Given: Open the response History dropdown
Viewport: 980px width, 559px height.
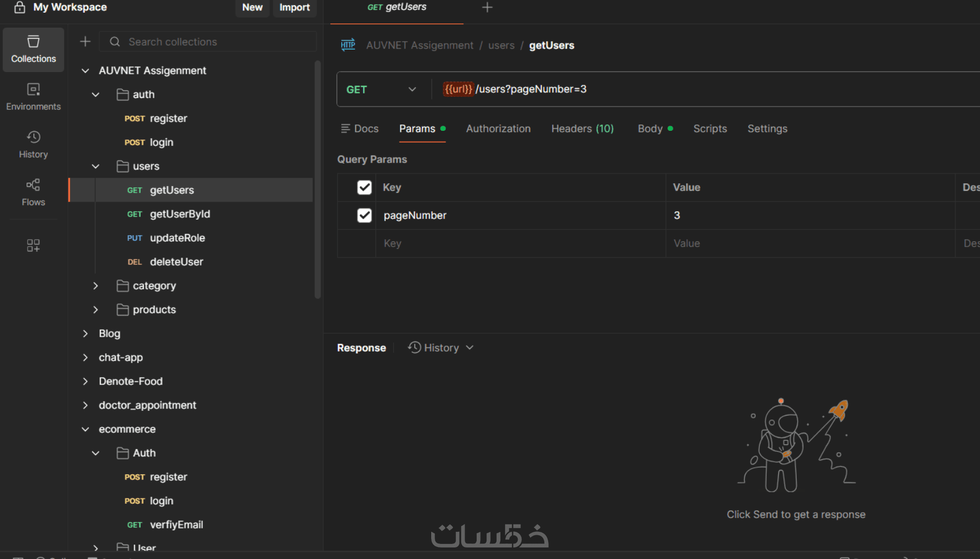Looking at the screenshot, I should pos(441,348).
